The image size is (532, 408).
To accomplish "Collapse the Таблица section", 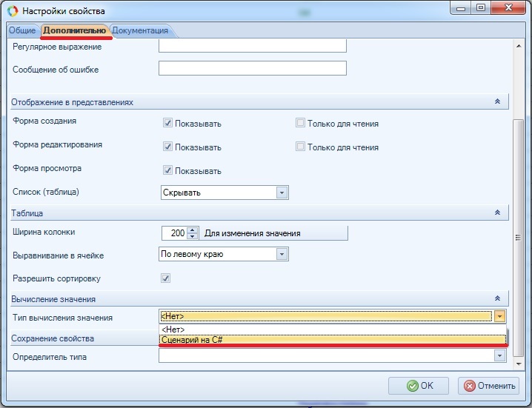I will (497, 213).
